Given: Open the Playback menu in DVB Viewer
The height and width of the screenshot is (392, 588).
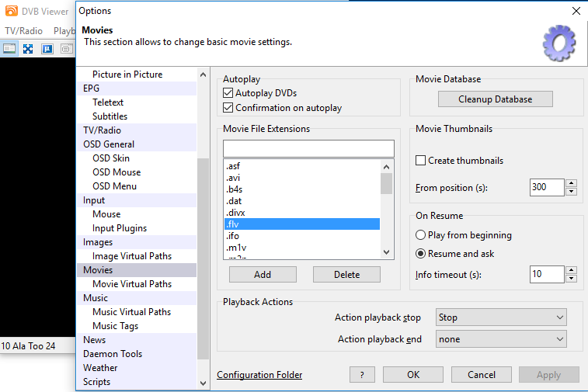Looking at the screenshot, I should click(64, 31).
